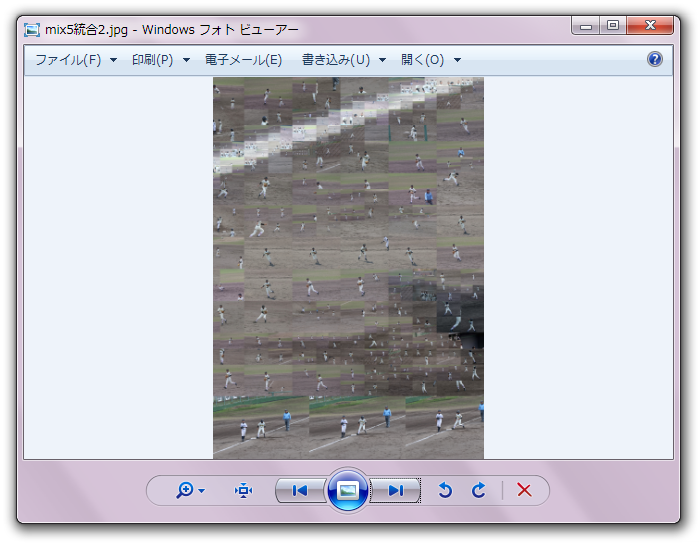This screenshot has height=550, width=700.
Task: Open the 書き込み(U) menu
Action: click(x=336, y=60)
